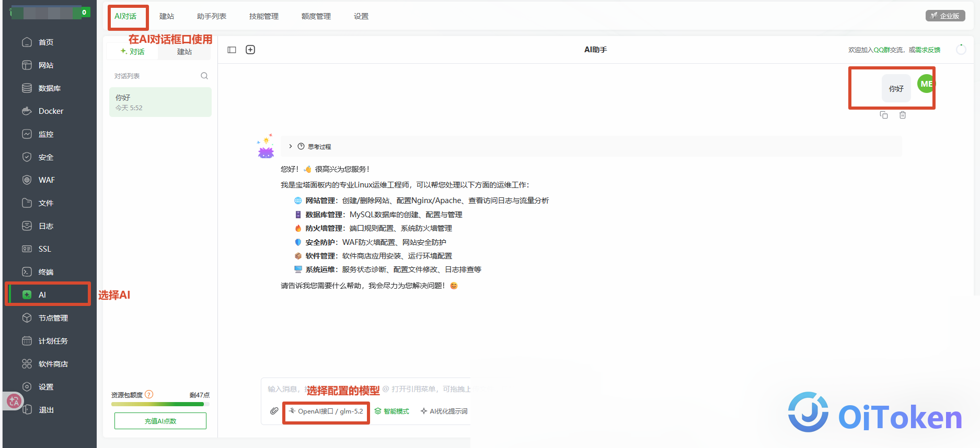Start a new chat with plus icon

tap(250, 50)
